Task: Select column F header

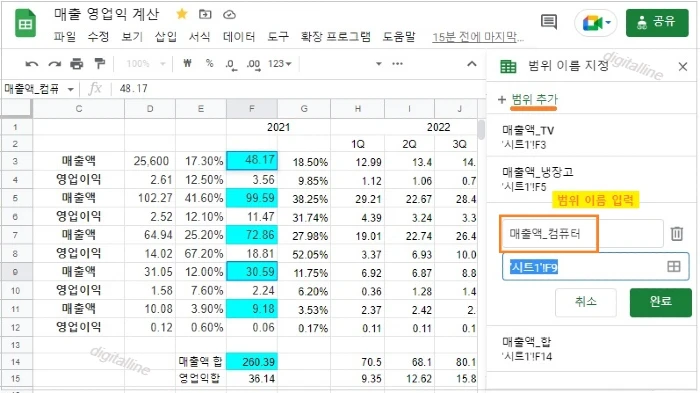Action: [x=252, y=109]
